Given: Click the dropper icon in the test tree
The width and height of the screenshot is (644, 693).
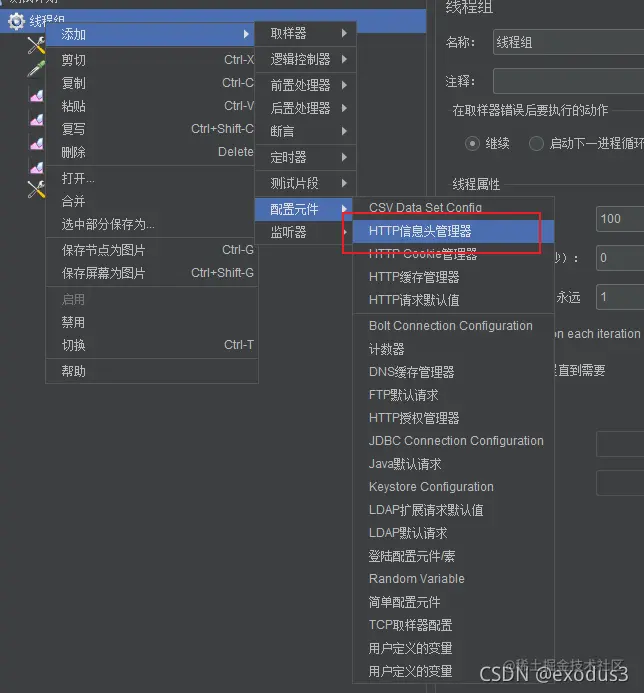Looking at the screenshot, I should click(36, 69).
